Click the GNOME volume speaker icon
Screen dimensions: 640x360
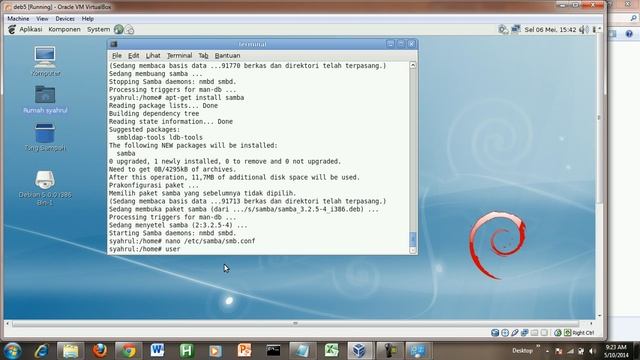coord(583,29)
